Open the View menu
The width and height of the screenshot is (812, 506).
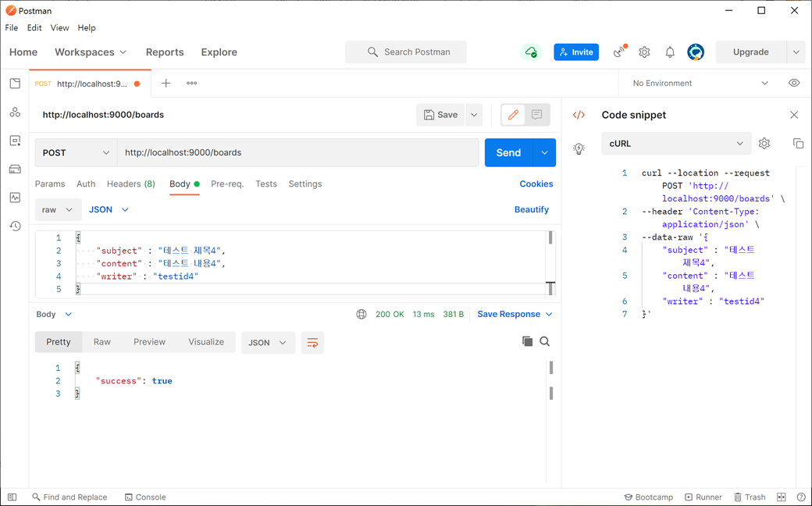tap(59, 27)
